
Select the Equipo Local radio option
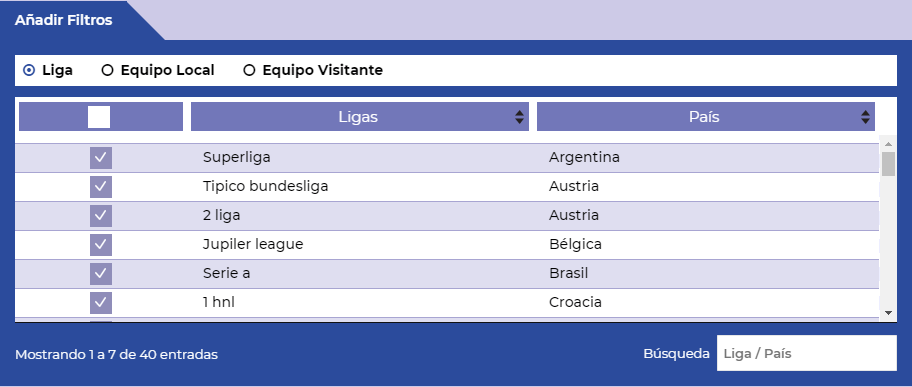(107, 70)
